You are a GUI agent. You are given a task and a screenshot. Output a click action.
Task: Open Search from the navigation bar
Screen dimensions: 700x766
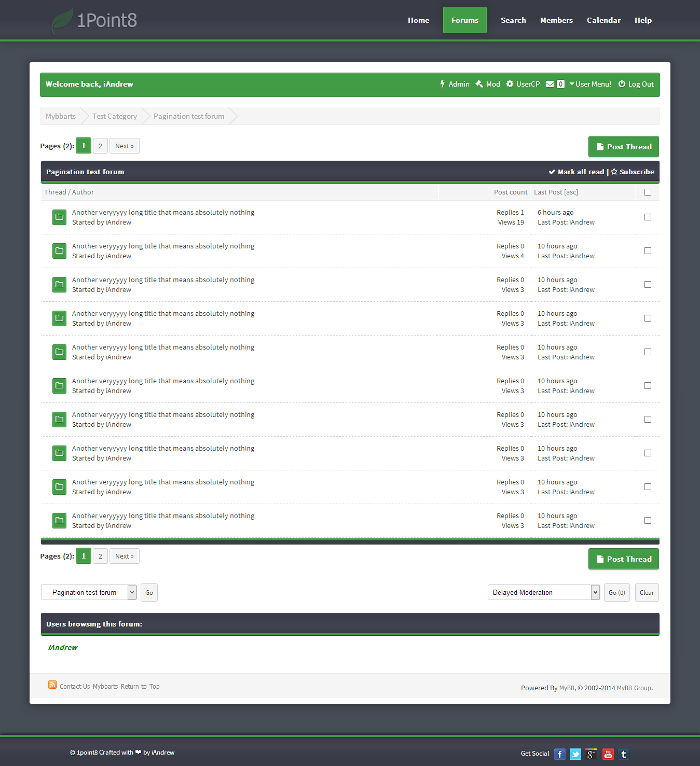coord(513,20)
